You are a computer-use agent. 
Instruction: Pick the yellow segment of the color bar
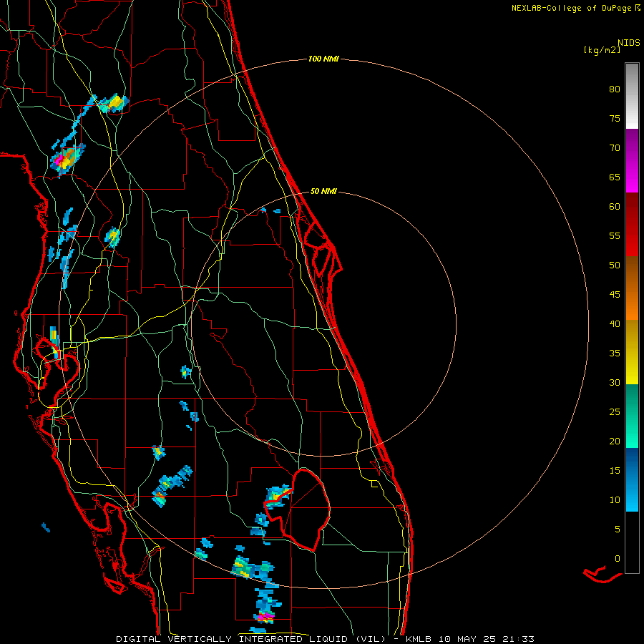point(632,352)
